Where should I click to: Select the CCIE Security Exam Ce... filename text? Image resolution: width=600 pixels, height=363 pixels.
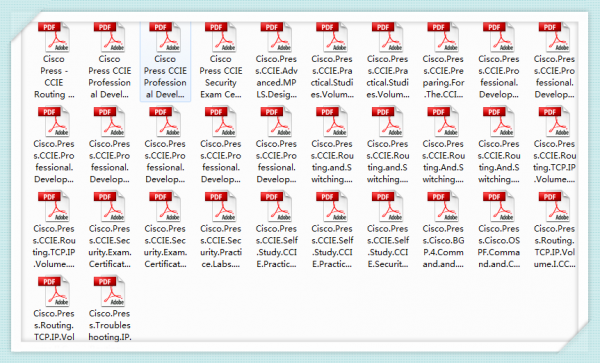click(221, 77)
